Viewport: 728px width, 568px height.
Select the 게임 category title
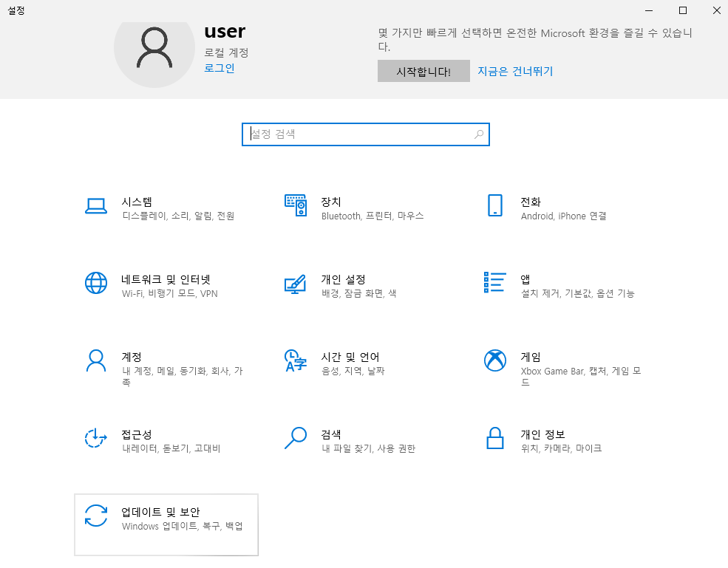pos(531,357)
